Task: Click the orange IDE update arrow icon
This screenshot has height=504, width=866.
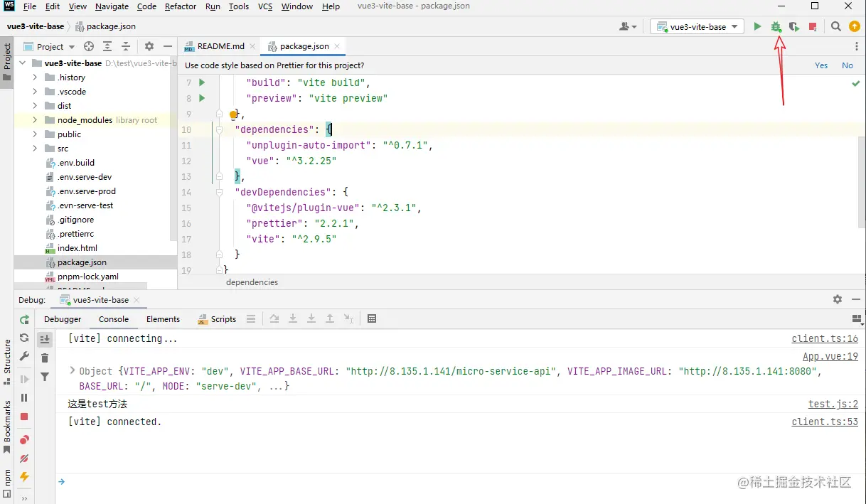Action: [x=854, y=26]
